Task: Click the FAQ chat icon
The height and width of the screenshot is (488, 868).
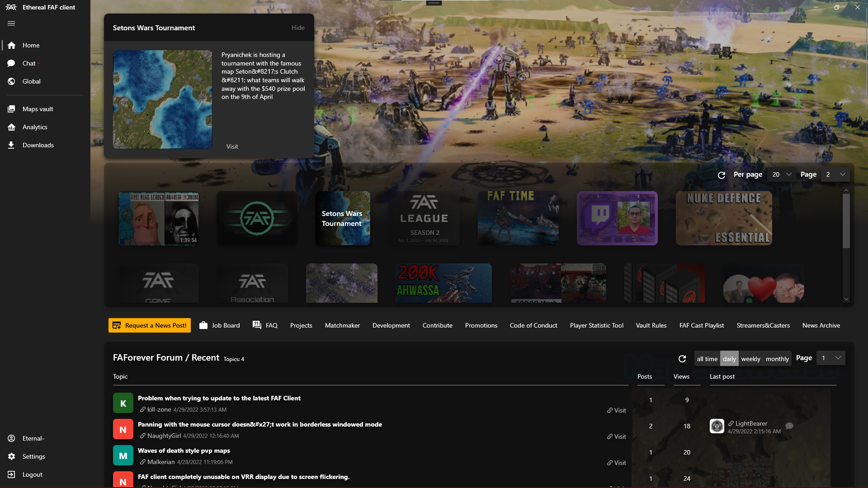Action: point(257,325)
